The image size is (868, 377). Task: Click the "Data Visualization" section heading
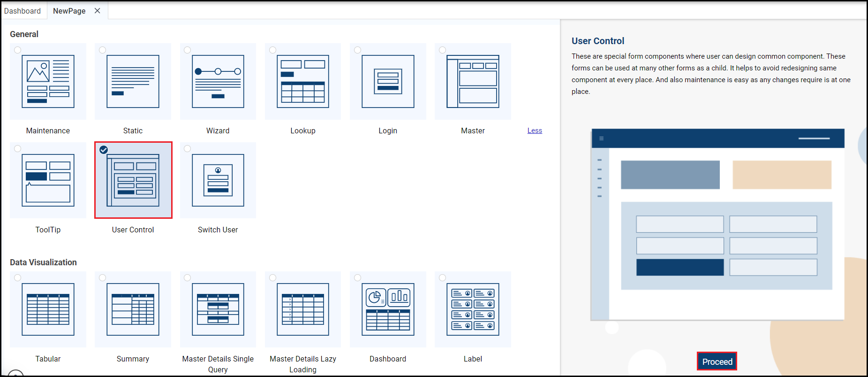tap(43, 262)
